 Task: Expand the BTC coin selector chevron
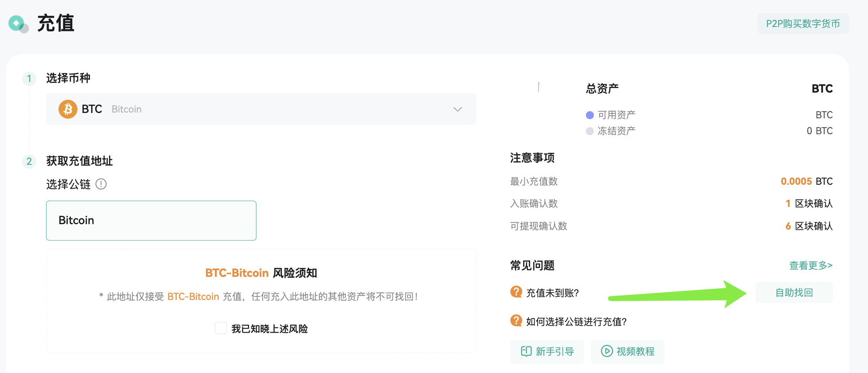click(x=458, y=109)
